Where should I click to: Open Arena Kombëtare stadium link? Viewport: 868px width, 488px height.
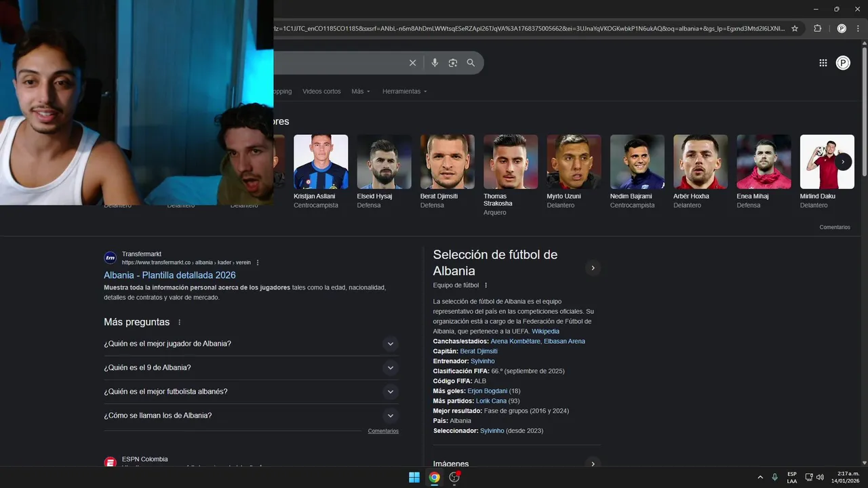[515, 342]
